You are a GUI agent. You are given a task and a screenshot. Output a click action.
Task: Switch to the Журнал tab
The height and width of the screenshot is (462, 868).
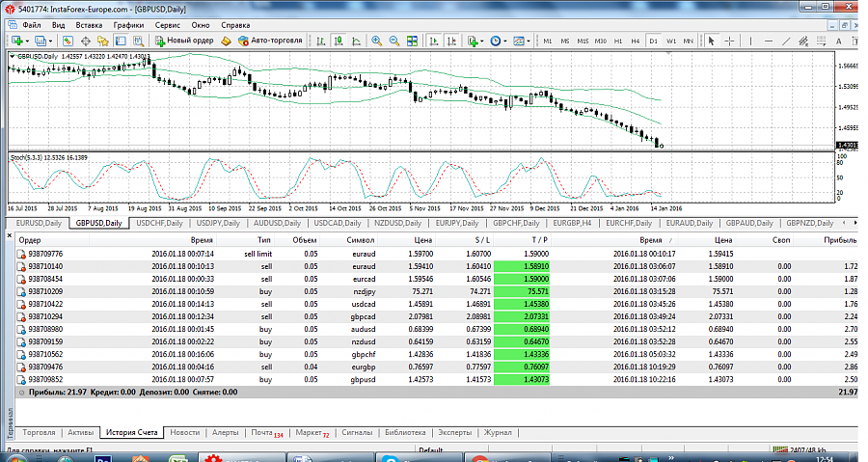click(x=498, y=433)
